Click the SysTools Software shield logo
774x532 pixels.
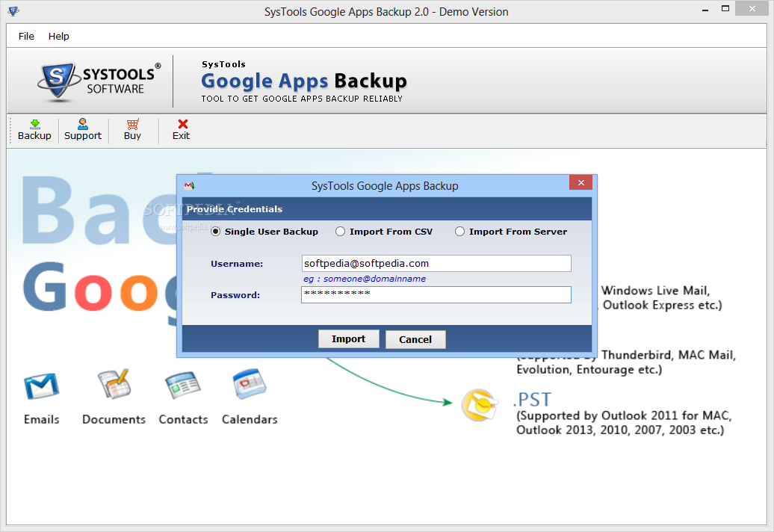pyautogui.click(x=58, y=81)
